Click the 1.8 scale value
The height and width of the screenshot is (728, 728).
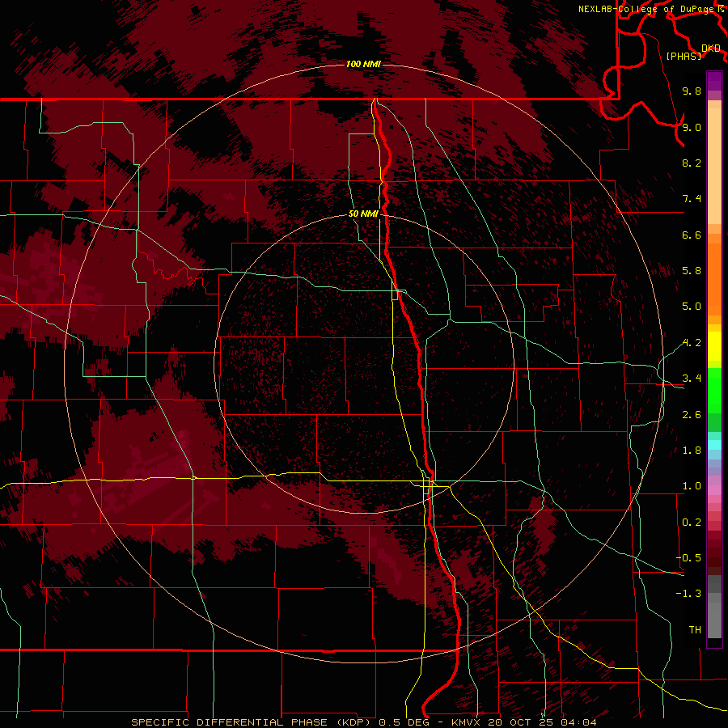[692, 451]
